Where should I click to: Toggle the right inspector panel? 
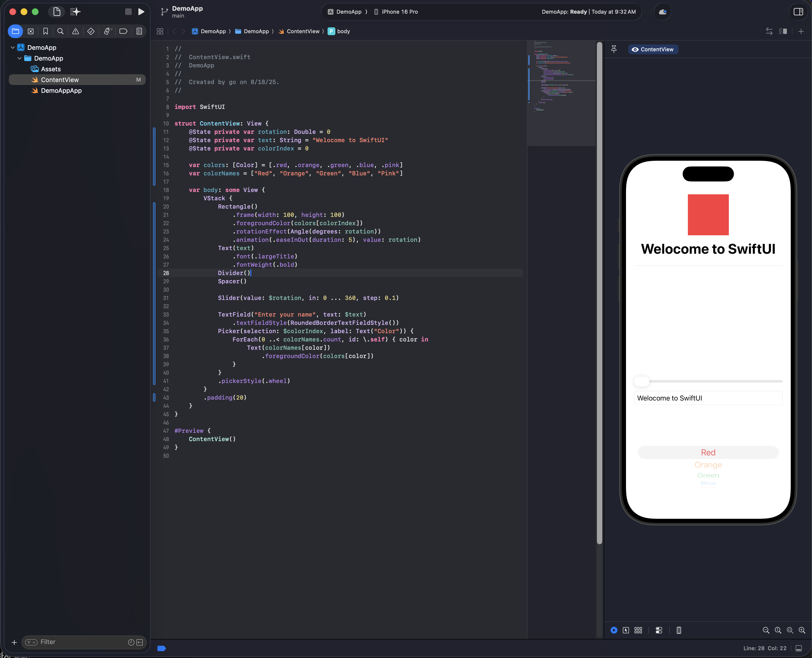[x=798, y=12]
